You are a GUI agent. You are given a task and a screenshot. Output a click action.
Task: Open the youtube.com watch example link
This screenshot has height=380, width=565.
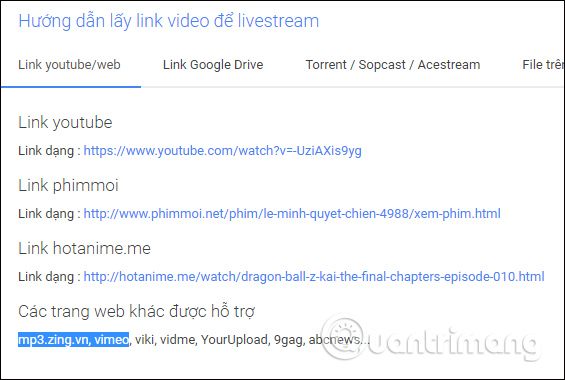coord(222,151)
